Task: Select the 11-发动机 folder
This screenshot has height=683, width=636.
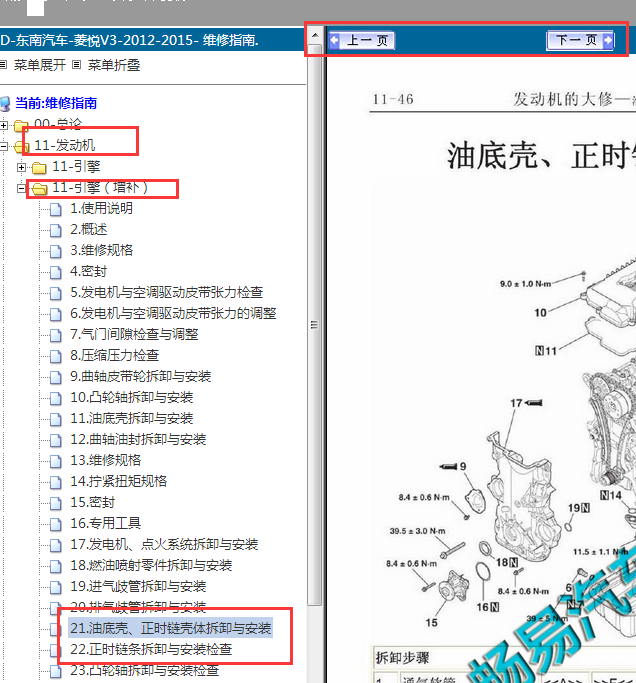Action: point(64,145)
